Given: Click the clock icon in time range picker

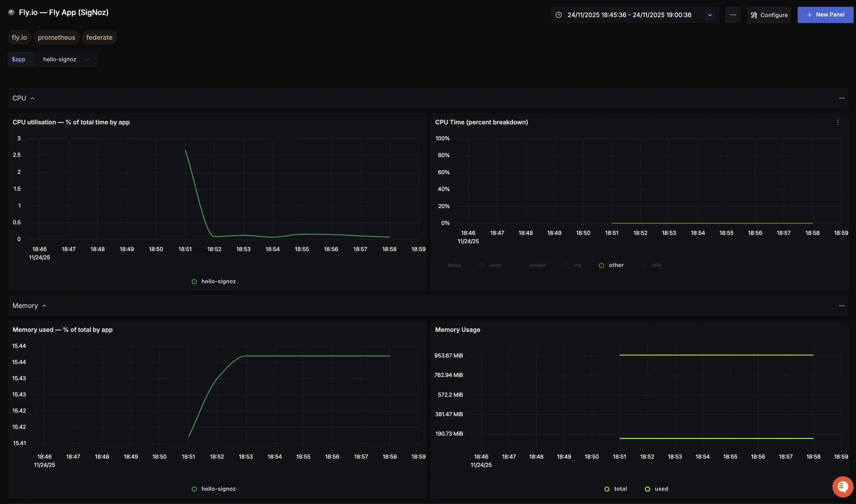Looking at the screenshot, I should [559, 15].
